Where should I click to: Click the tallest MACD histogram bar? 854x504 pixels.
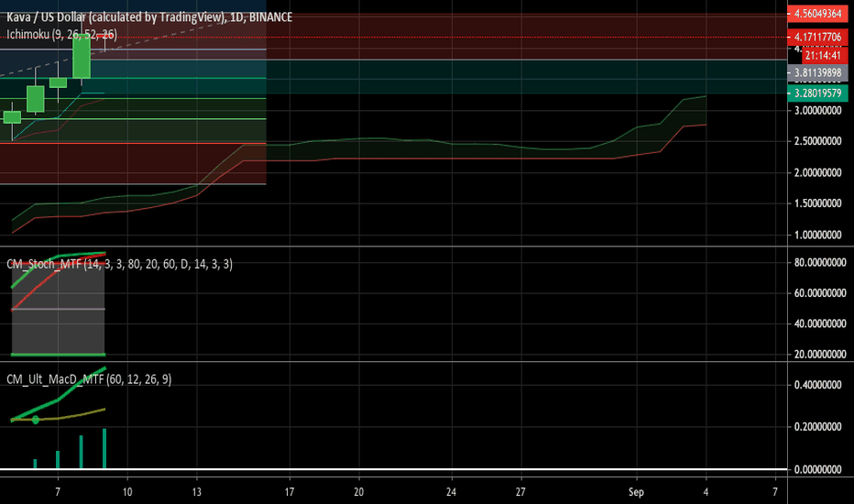coord(104,448)
